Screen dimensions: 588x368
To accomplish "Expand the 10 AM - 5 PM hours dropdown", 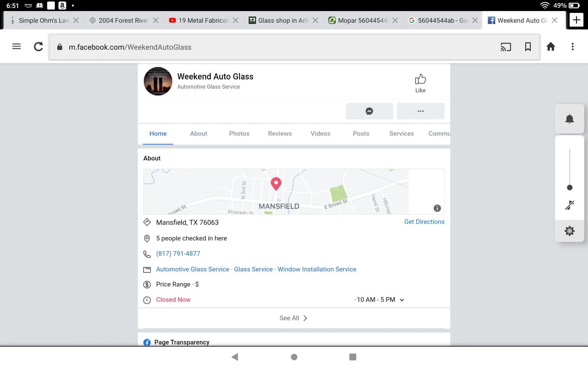I will [380, 300].
